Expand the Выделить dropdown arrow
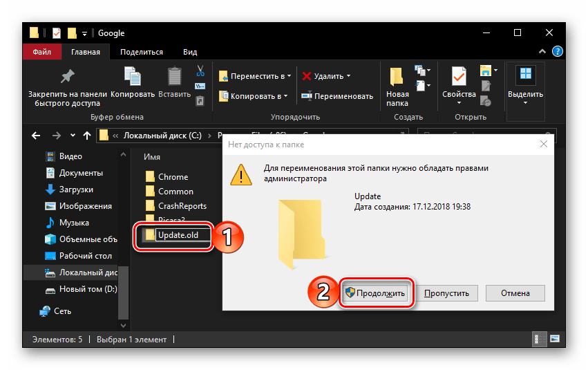The image size is (588, 370). point(525,103)
